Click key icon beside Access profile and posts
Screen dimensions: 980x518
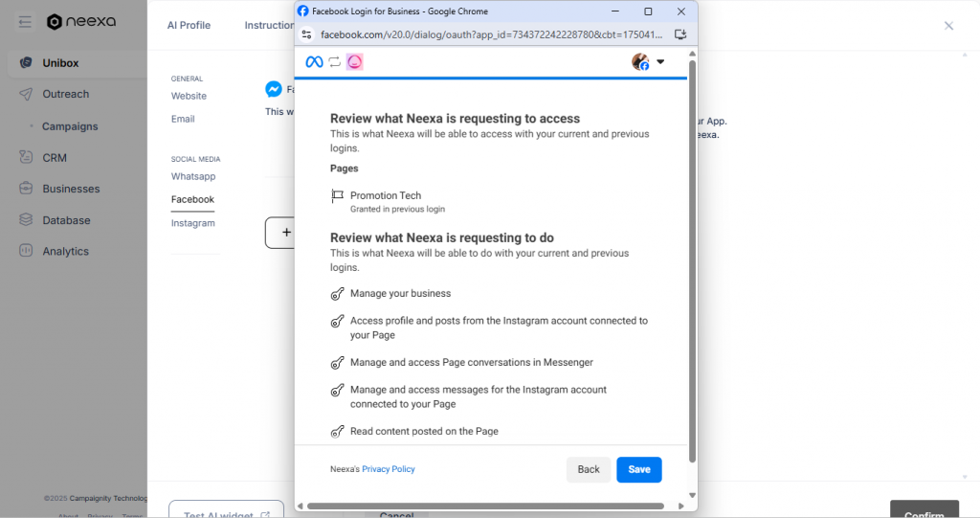[x=338, y=321]
